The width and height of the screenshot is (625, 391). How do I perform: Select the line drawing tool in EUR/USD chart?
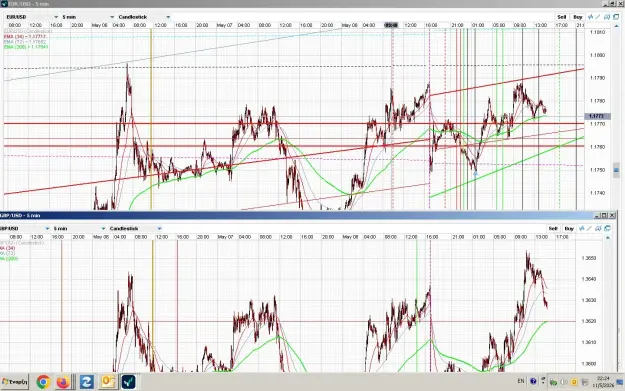coord(598,17)
